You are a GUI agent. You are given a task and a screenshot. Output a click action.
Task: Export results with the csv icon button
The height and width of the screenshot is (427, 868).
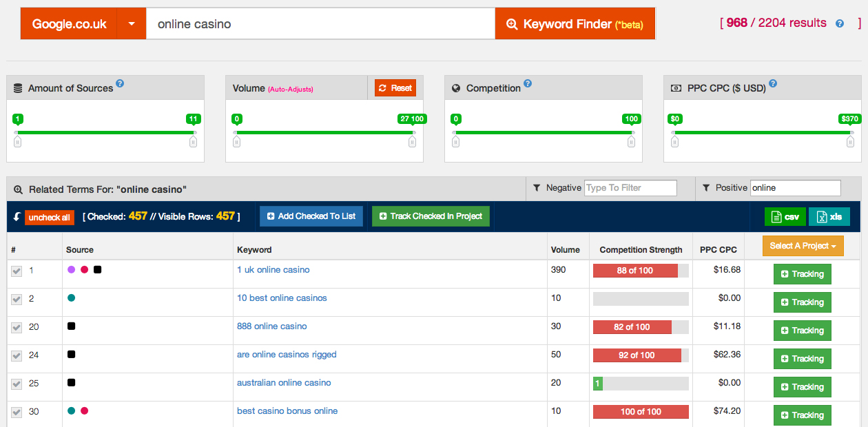click(x=785, y=216)
